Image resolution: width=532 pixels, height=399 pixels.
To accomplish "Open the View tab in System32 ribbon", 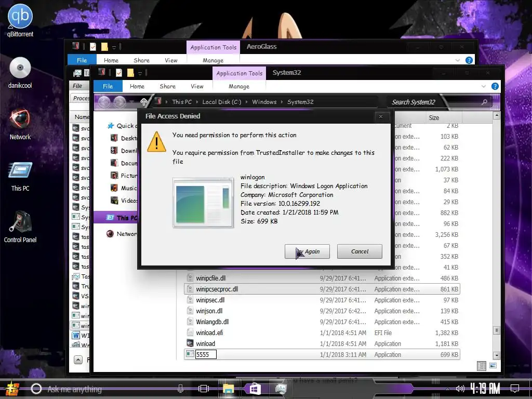I will [197, 86].
